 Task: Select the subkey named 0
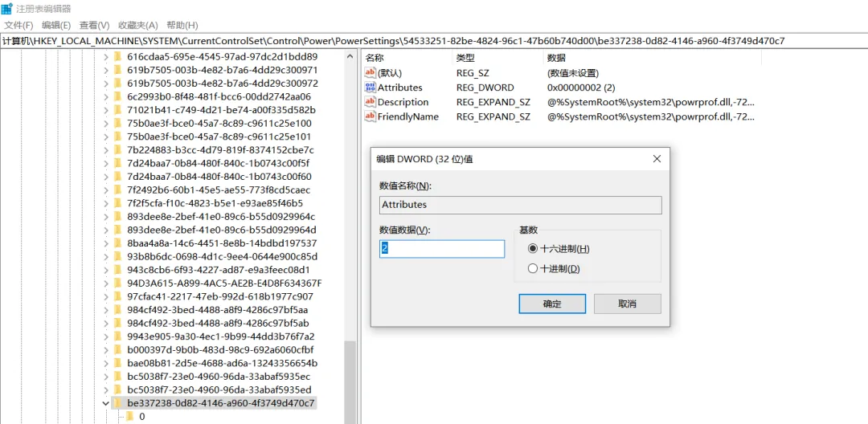142,416
